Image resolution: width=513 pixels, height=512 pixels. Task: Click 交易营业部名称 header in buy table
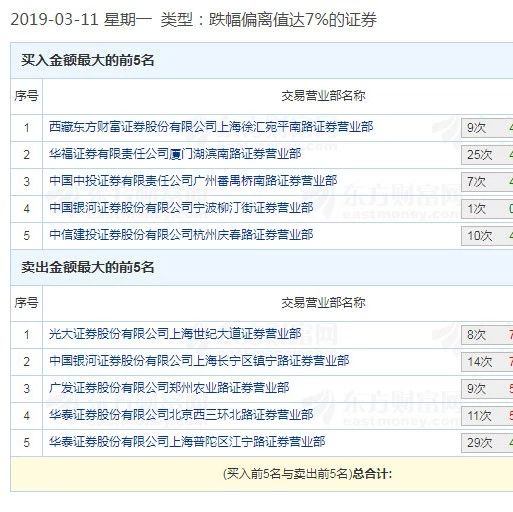click(x=323, y=96)
